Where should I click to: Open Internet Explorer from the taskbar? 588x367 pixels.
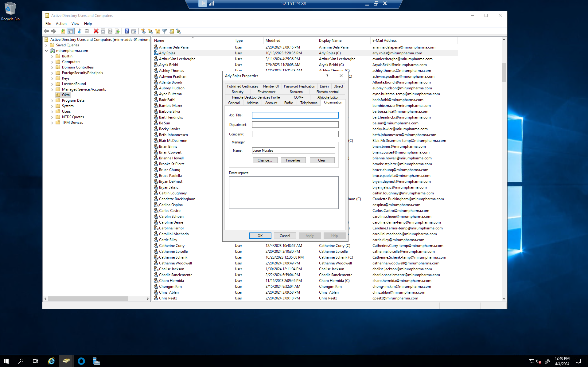point(51,361)
